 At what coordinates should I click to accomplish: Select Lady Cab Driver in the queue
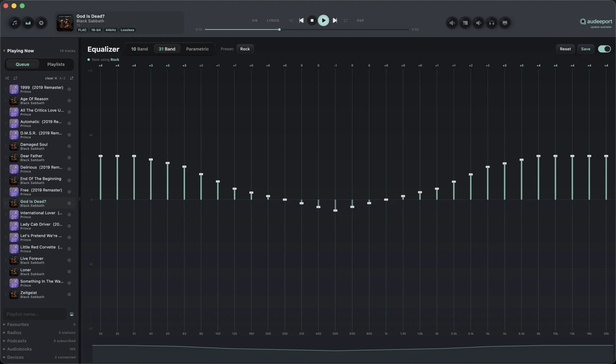point(39,226)
